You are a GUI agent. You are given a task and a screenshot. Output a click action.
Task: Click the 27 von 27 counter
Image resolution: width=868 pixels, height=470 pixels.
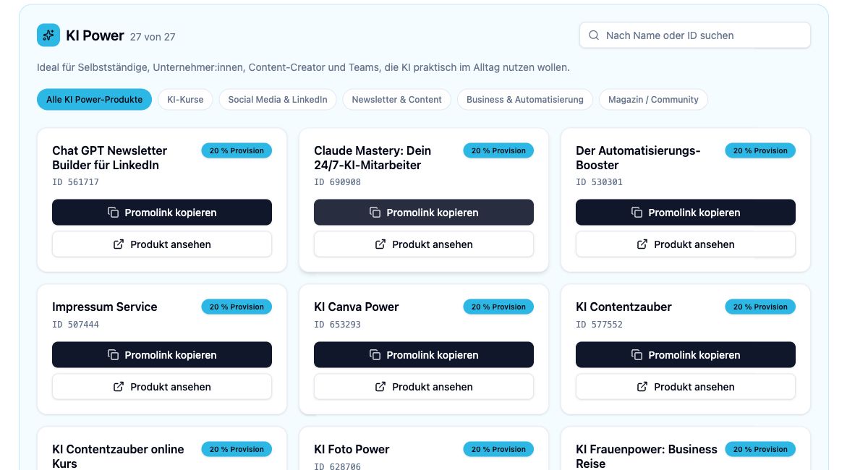pos(153,37)
